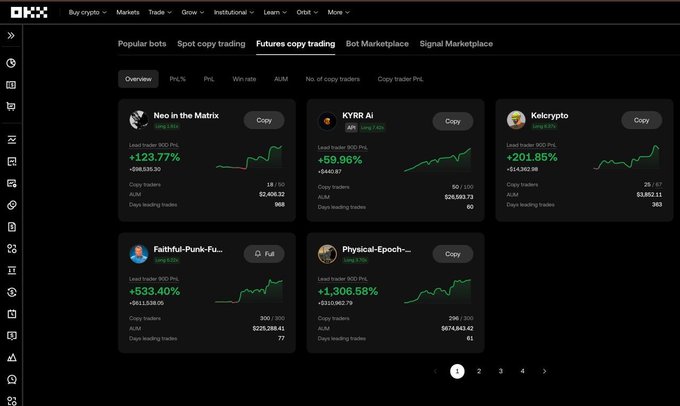
Task: Click the bell Full button for Faithful-Punk
Action: point(264,254)
